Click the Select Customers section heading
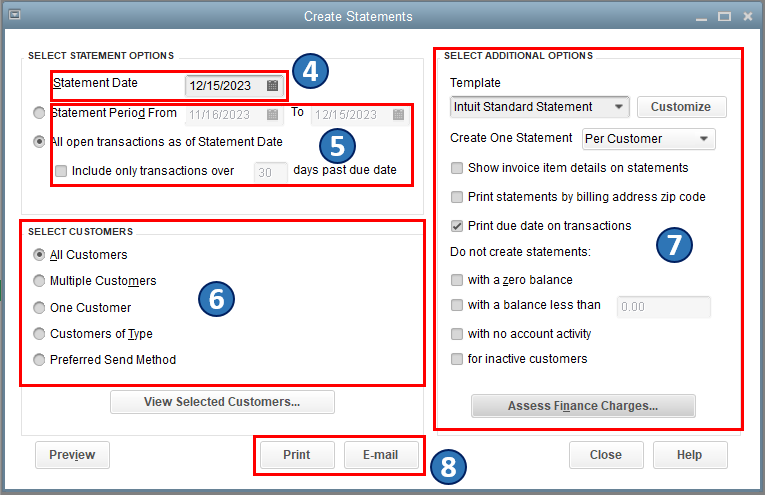This screenshot has height=495, width=765. (81, 232)
